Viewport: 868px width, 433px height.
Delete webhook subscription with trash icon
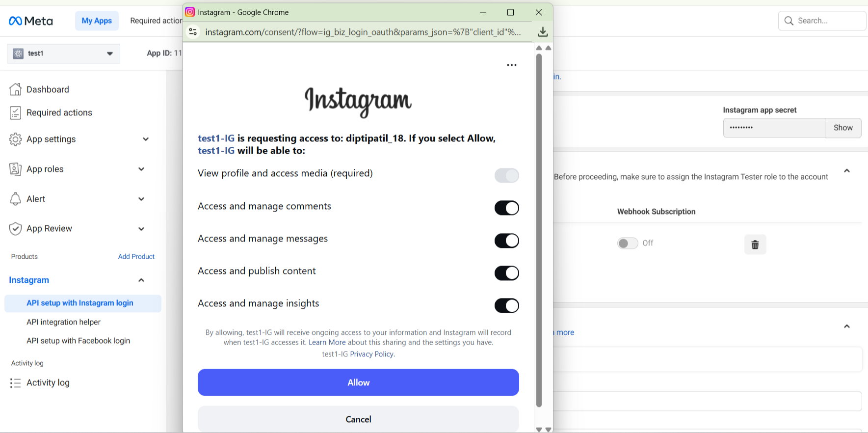point(755,244)
